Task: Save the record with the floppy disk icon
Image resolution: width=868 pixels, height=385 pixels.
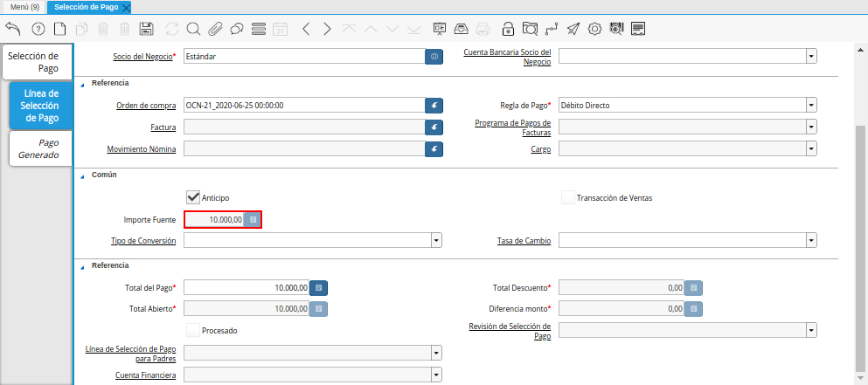Action: tap(147, 29)
